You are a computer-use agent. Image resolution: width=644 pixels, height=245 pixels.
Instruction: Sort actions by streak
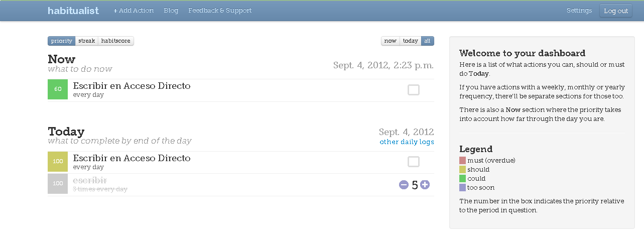pos(87,41)
